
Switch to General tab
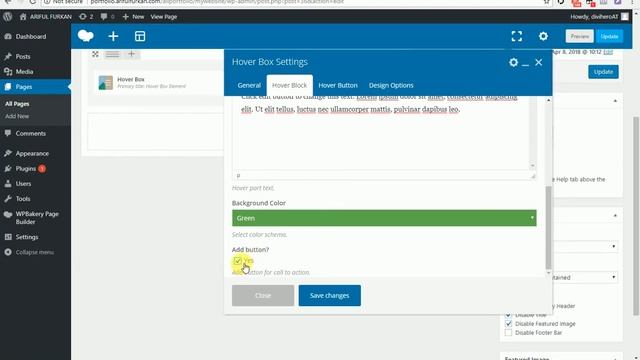point(249,85)
